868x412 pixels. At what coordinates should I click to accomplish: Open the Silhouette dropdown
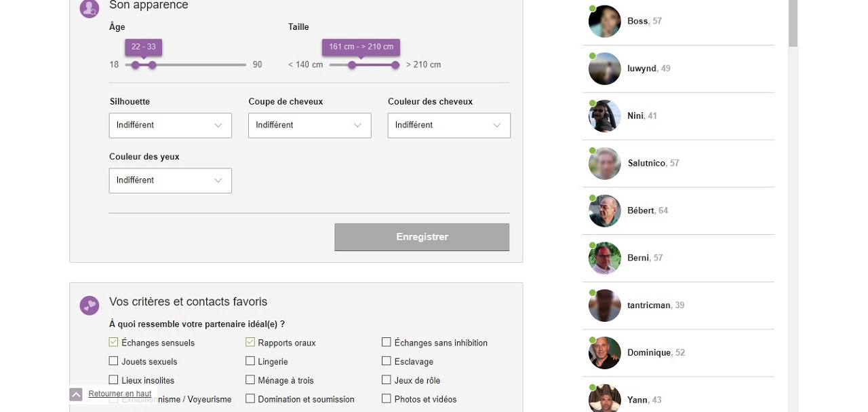tap(170, 126)
